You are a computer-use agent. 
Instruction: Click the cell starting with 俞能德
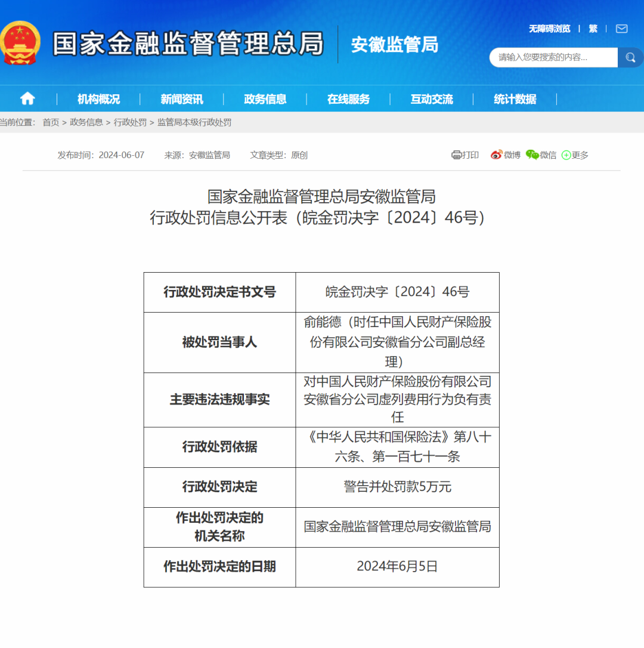pyautogui.click(x=397, y=342)
